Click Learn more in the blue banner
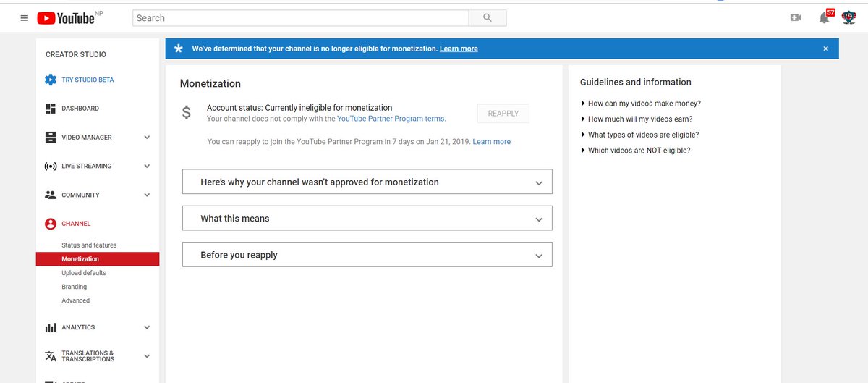 459,49
